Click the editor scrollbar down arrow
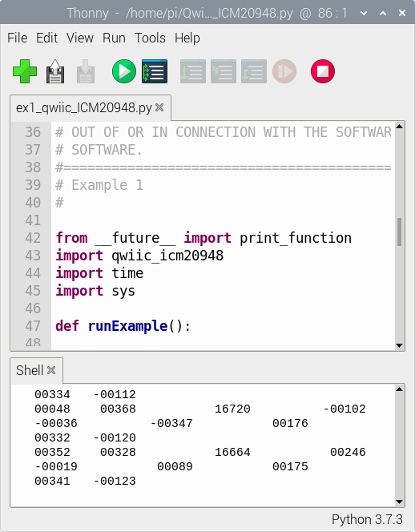 pos(400,345)
